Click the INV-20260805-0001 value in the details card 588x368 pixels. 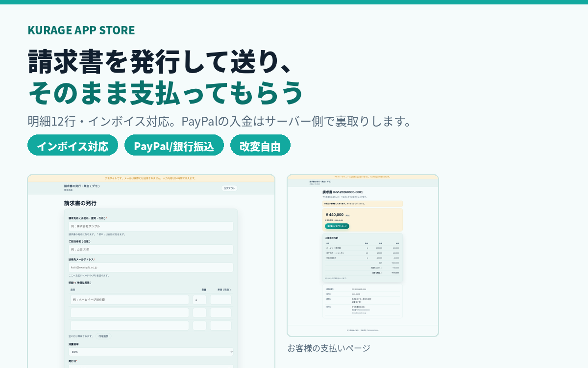359,289
